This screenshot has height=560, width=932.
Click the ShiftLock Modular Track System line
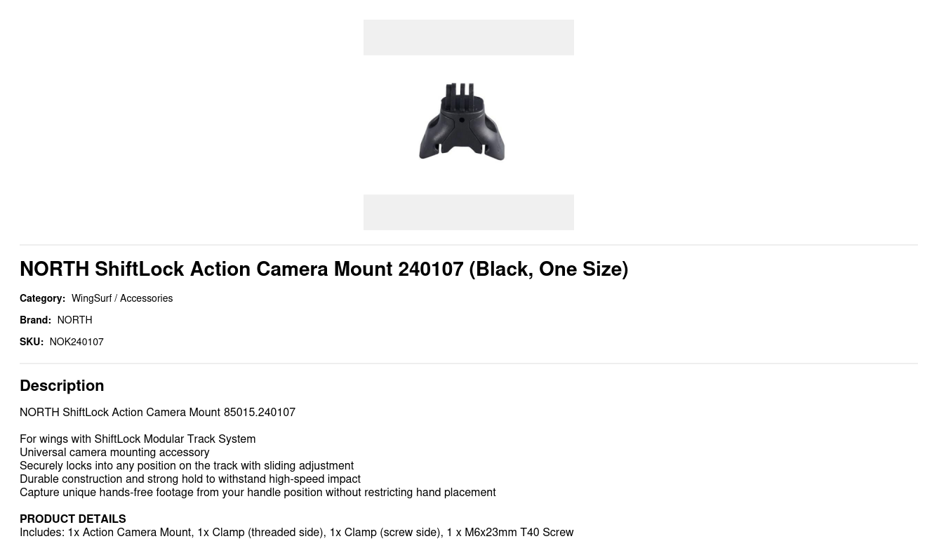[x=138, y=439]
